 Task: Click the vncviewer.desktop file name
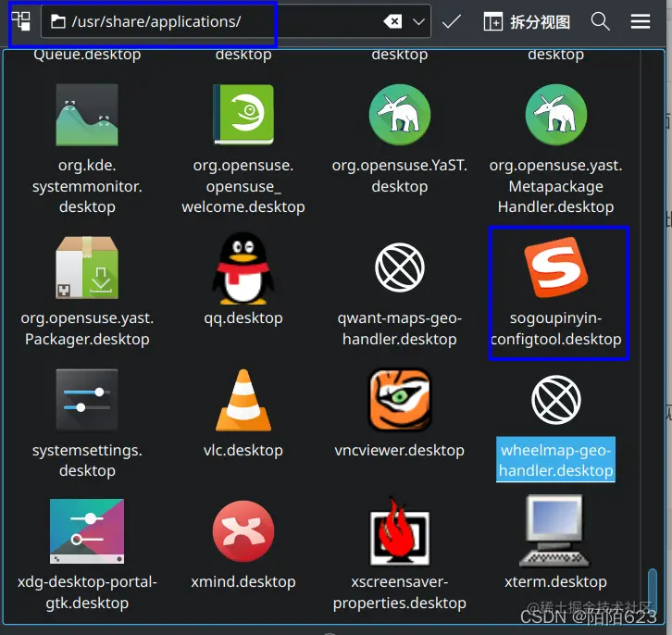tap(400, 450)
